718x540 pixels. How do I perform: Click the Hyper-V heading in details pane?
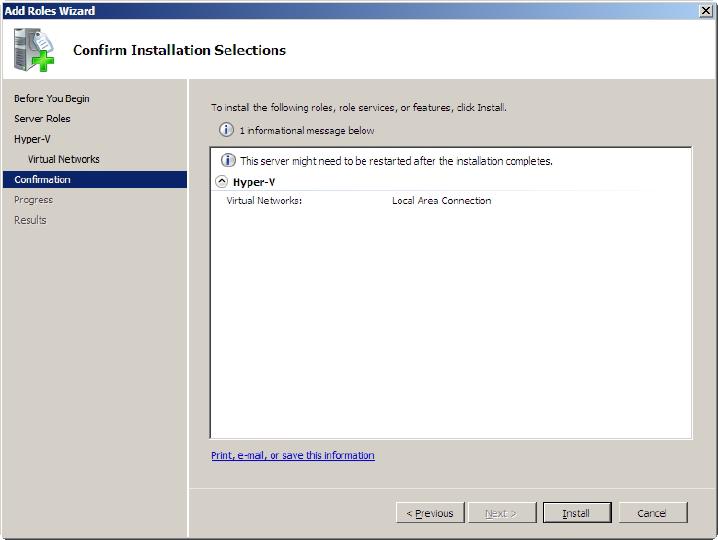click(x=254, y=182)
